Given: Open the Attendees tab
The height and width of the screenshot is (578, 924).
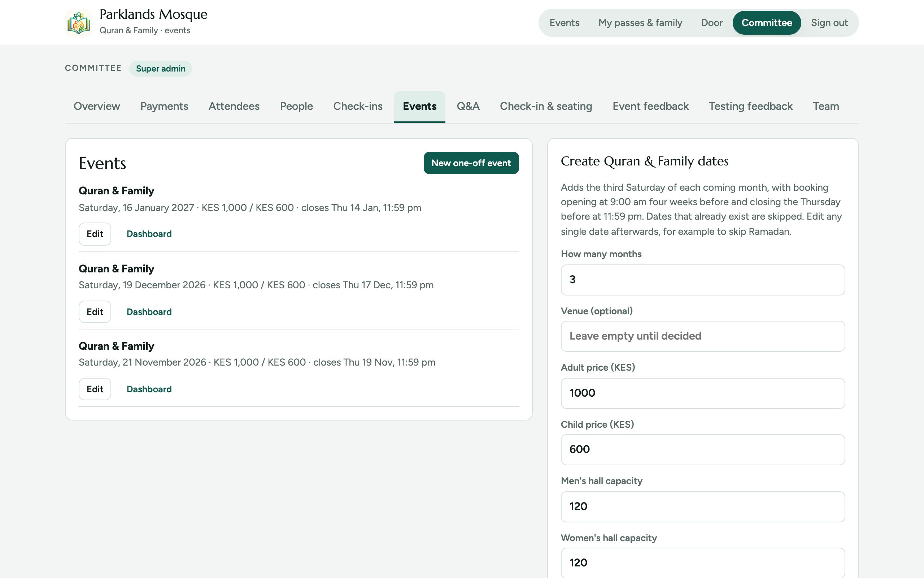Looking at the screenshot, I should [x=234, y=106].
